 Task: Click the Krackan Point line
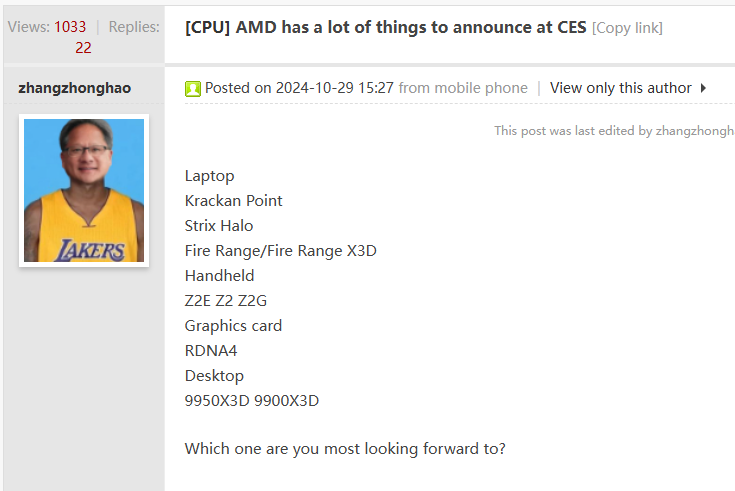tap(233, 201)
